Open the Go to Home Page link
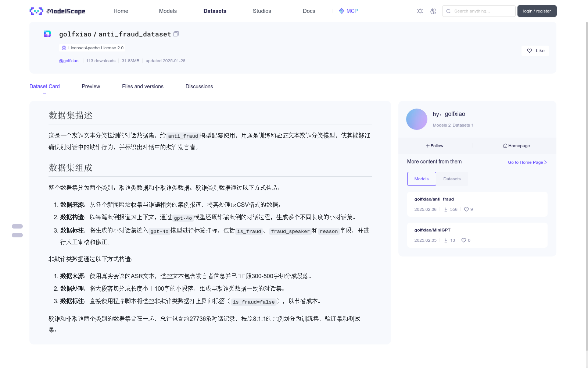 click(x=527, y=162)
